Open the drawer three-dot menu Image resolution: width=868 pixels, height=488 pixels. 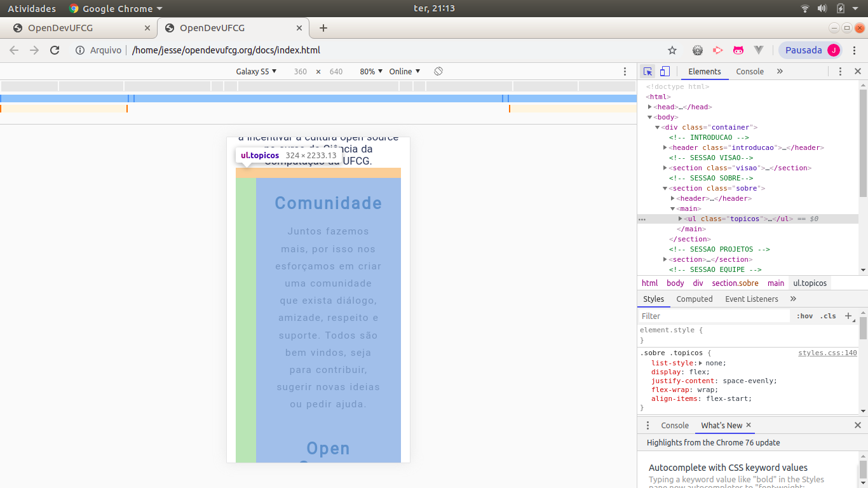coord(648,425)
